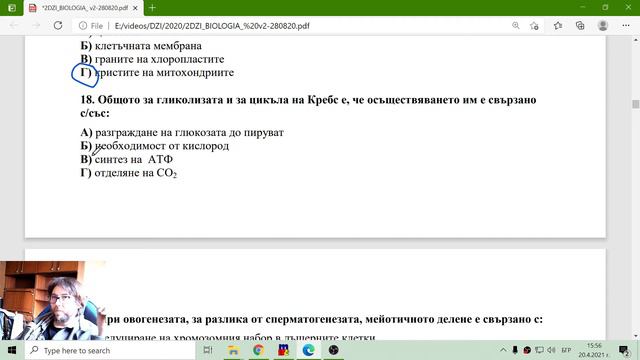640x360 pixels.
Task: Open the Collections panel
Action: pyautogui.click(x=580, y=26)
